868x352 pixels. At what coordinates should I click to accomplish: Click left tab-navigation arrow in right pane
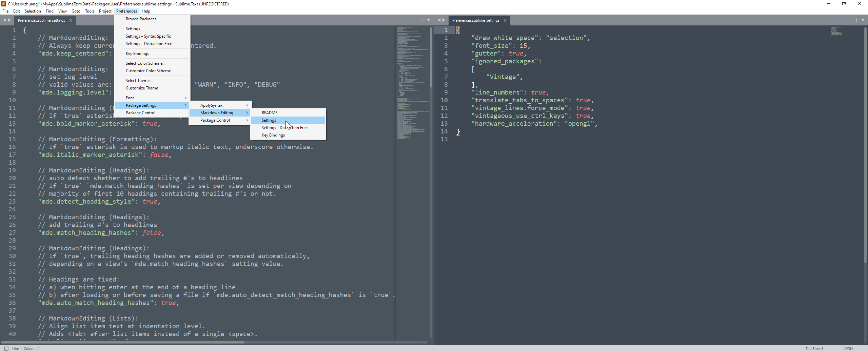click(x=439, y=20)
